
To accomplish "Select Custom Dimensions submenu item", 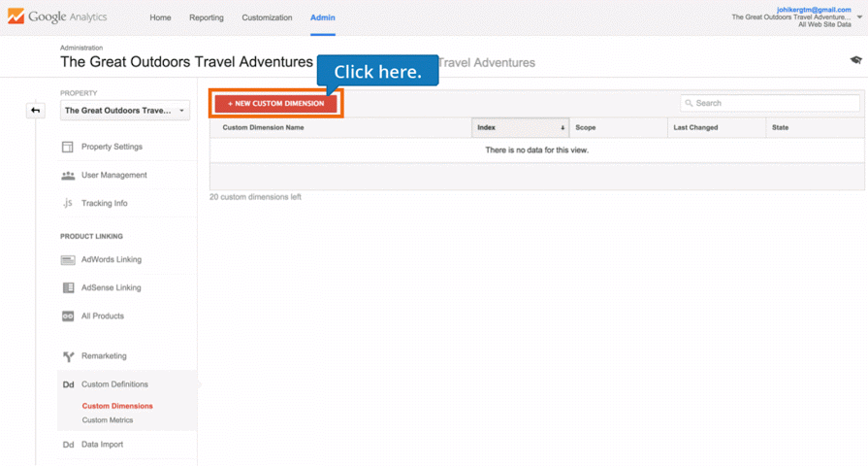I will 117,406.
